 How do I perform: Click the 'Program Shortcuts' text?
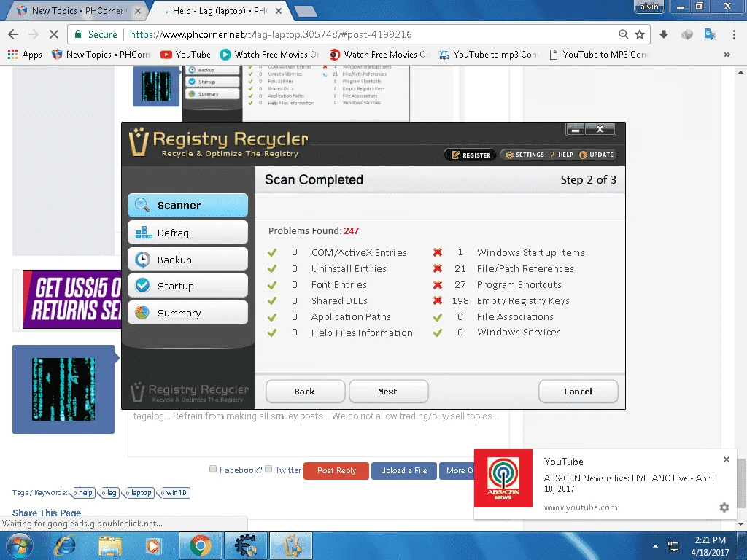[x=519, y=285]
